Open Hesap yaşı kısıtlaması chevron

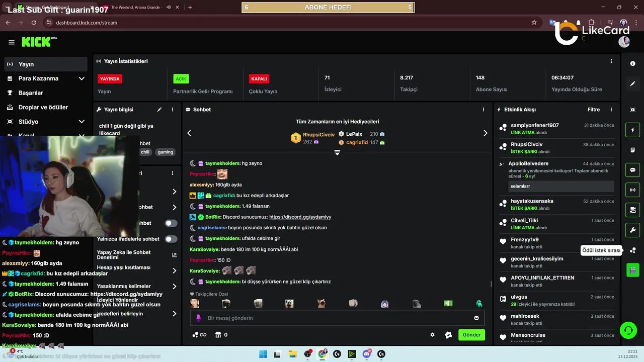click(x=175, y=270)
